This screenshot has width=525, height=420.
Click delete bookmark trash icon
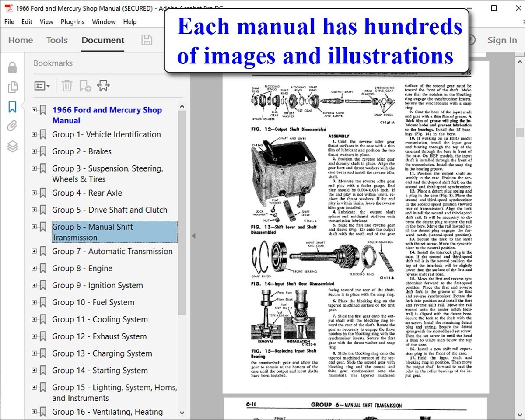coord(67,86)
